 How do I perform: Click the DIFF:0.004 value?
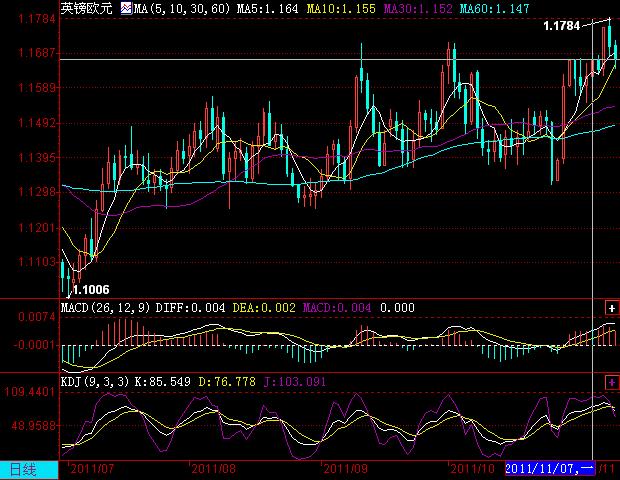point(190,308)
